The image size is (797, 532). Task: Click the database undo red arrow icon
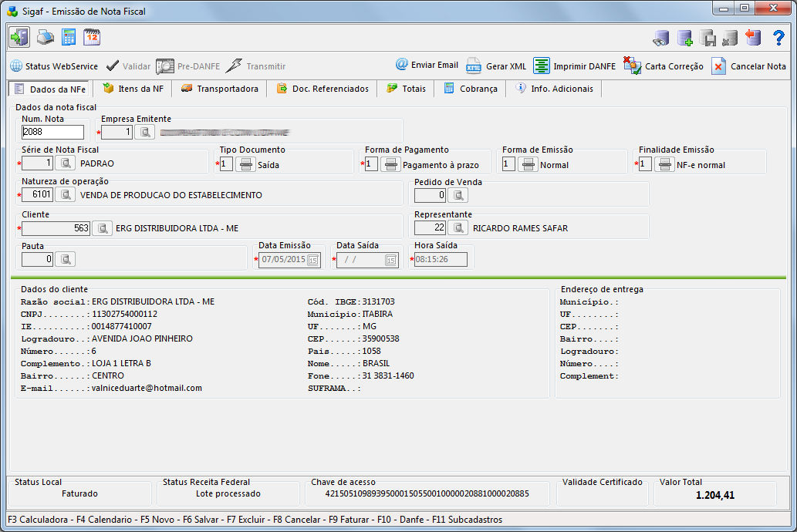click(x=754, y=38)
